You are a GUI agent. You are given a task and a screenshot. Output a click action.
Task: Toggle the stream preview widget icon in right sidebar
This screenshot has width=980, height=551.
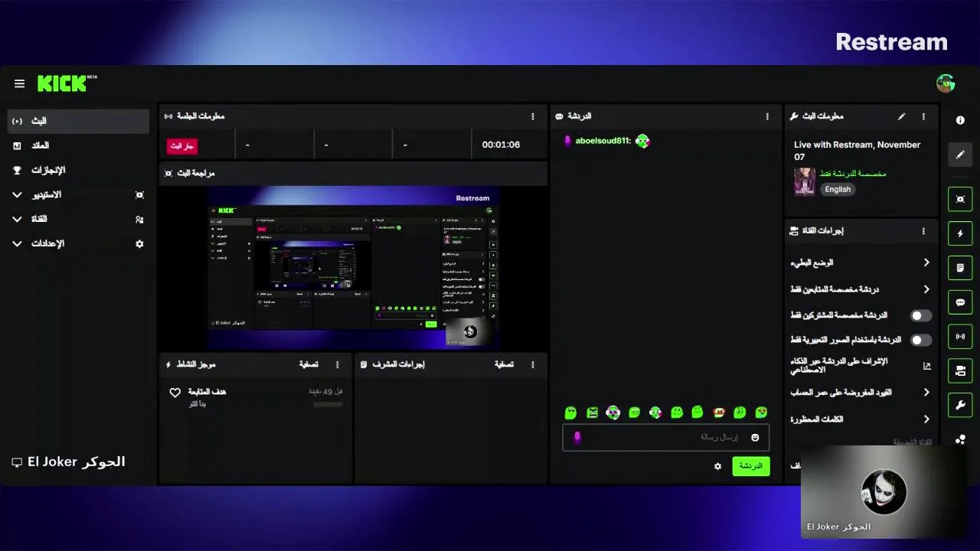point(960,199)
